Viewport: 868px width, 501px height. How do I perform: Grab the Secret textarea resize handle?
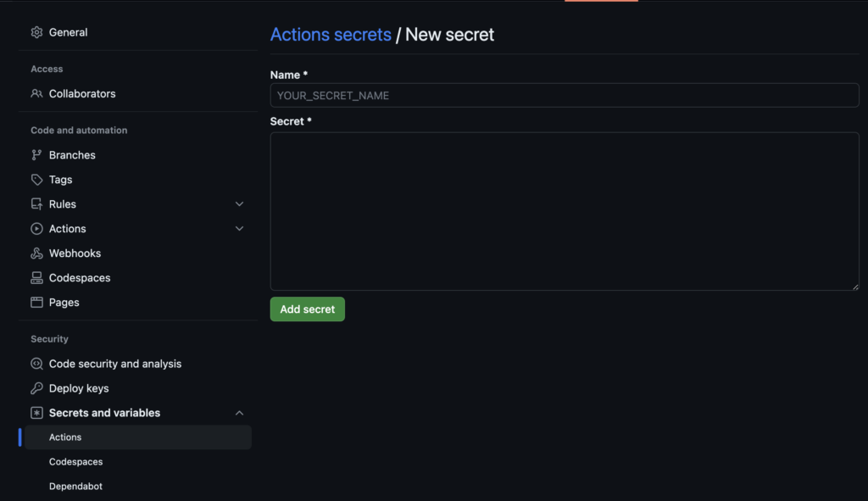[855, 287]
